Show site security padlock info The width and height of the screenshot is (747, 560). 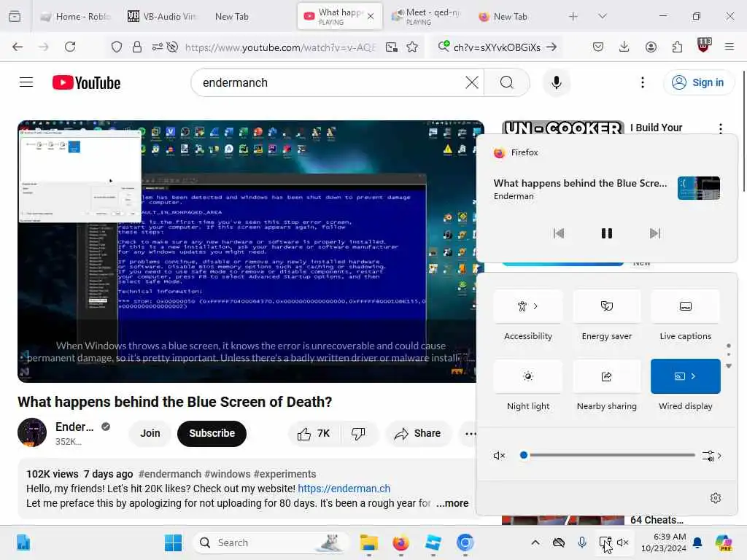click(x=137, y=47)
